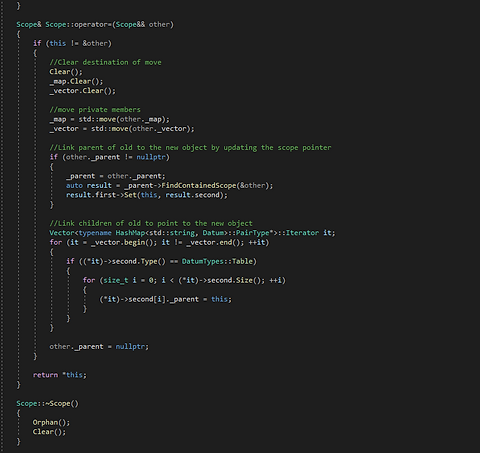Click the '(*it)->second[i]._parent = this;' line
480x453 pixels.
point(165,299)
